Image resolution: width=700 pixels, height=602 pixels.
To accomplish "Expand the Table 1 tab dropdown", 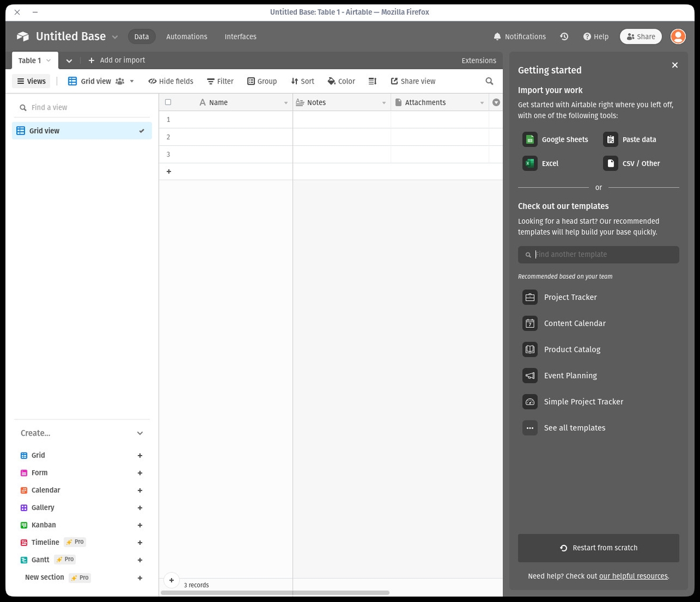I will pyautogui.click(x=48, y=60).
